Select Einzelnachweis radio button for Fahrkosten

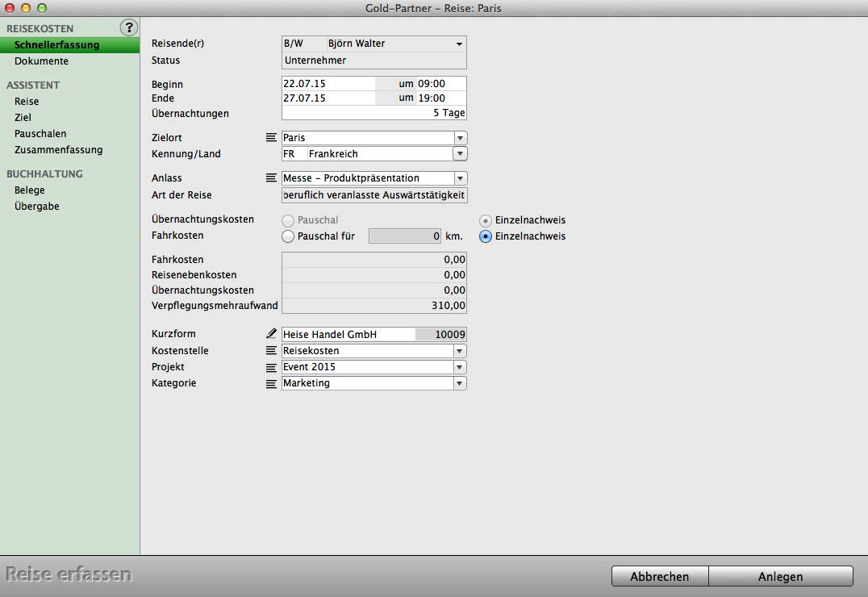click(486, 236)
